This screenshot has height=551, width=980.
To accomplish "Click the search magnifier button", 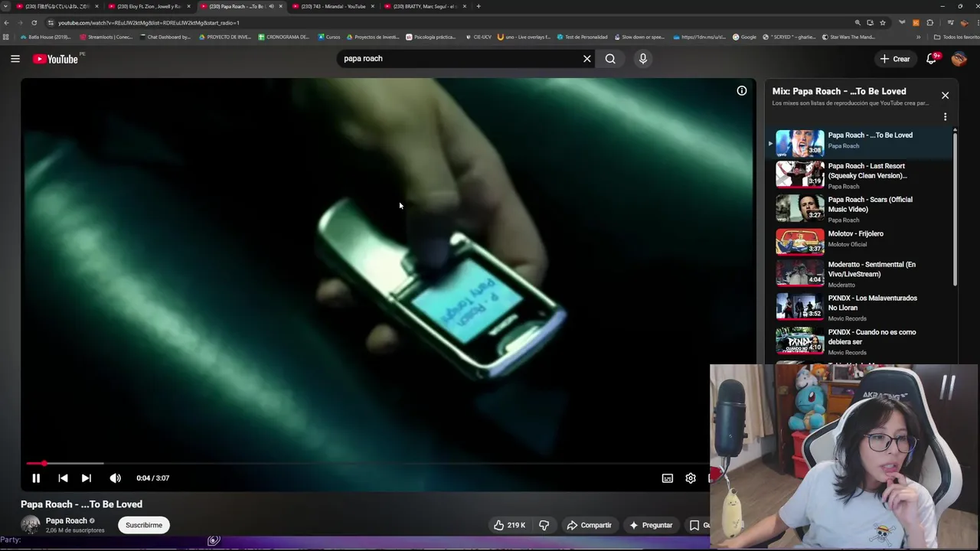I will [610, 58].
